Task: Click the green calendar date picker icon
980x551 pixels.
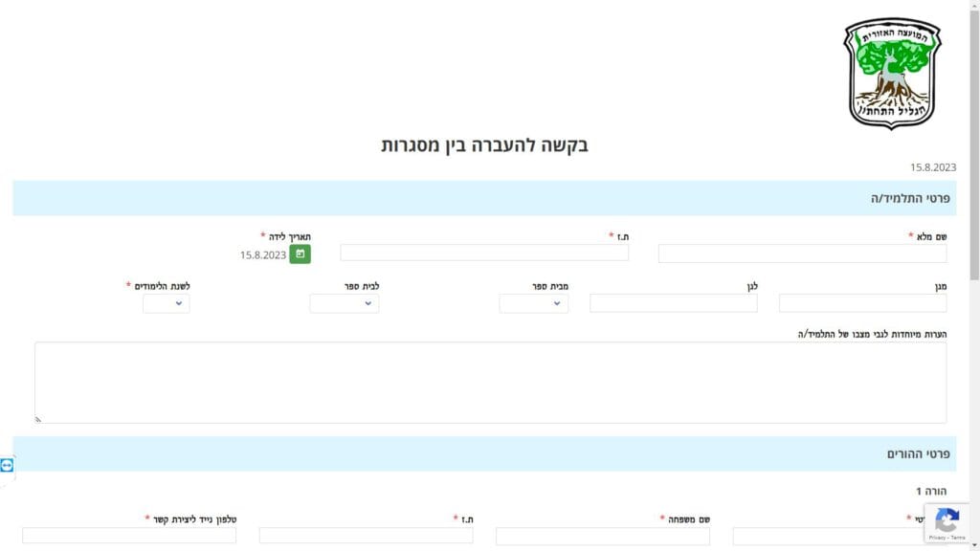Action: click(x=300, y=254)
